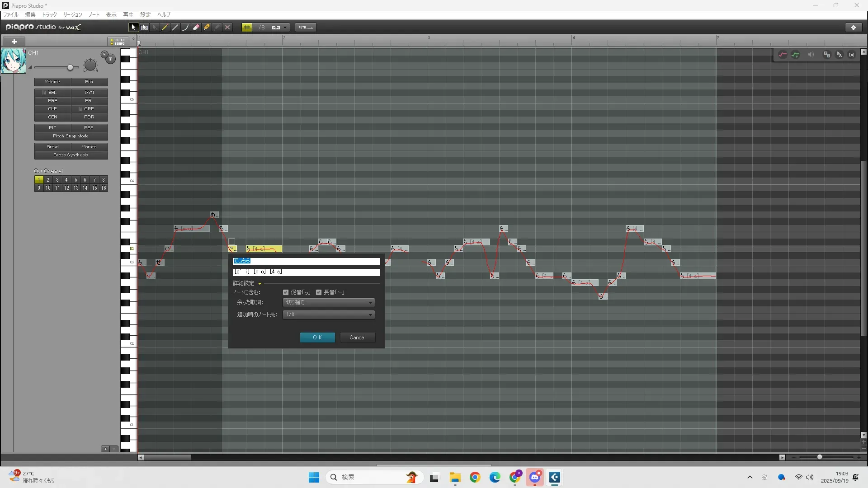Viewport: 868px width, 488px height.
Task: Toggle the 長音「ー」 checkbox
Action: [319, 292]
